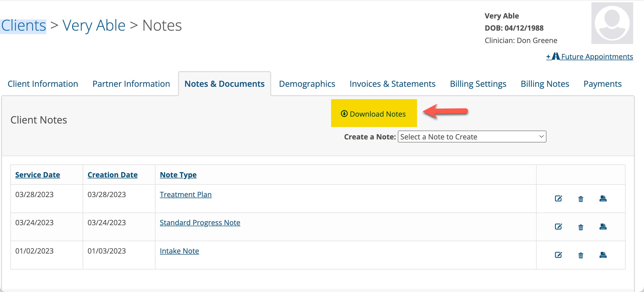Delete the Treatment Plan note
The image size is (644, 292).
[581, 199]
